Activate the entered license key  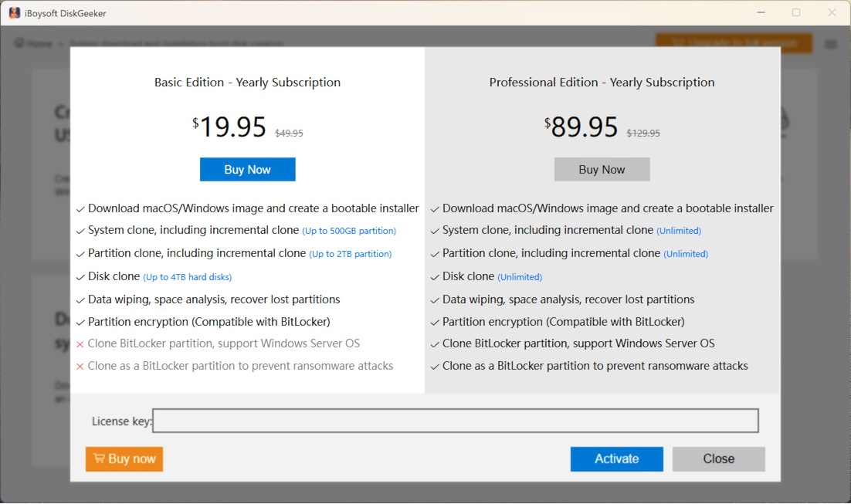[x=616, y=458]
